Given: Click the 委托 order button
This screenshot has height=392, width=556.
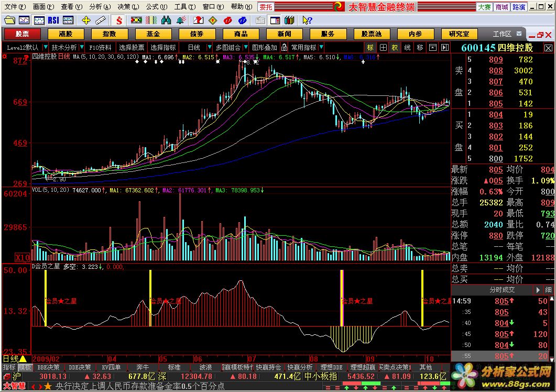Looking at the screenshot, I should [x=266, y=7].
